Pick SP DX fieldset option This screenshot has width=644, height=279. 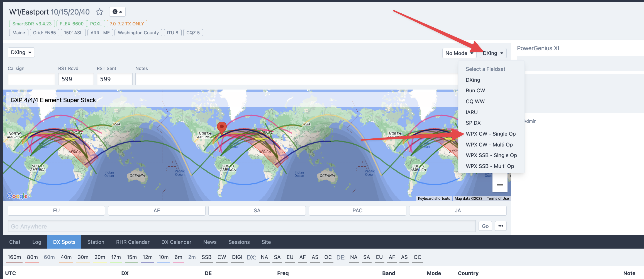473,123
